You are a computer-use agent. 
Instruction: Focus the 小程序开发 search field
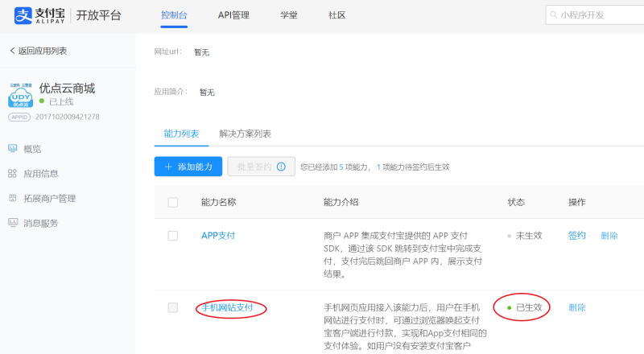[595, 14]
